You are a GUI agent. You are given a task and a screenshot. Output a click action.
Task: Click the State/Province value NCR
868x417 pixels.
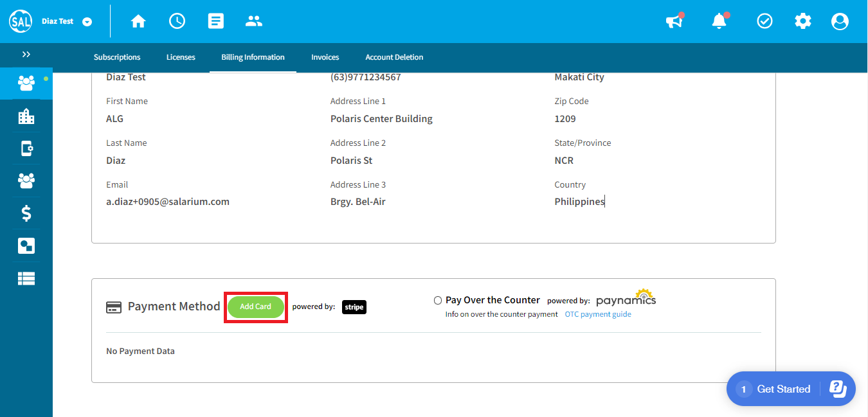click(x=564, y=161)
